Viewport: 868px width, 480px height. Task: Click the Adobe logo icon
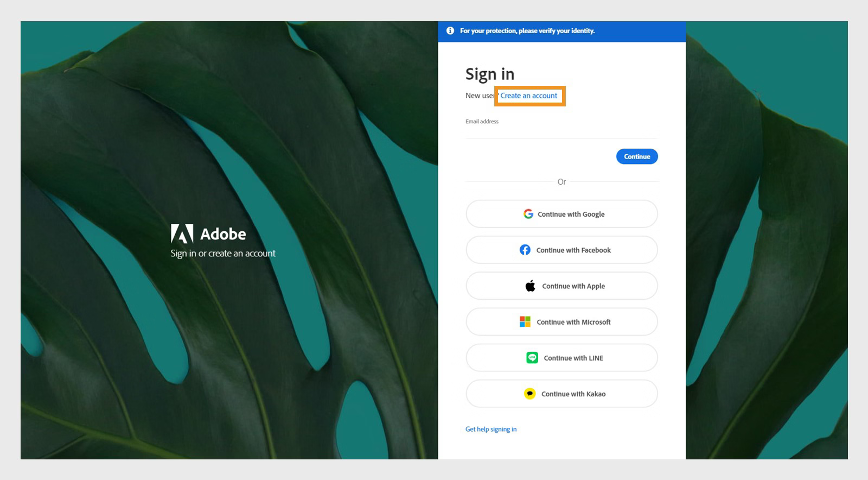click(x=182, y=233)
